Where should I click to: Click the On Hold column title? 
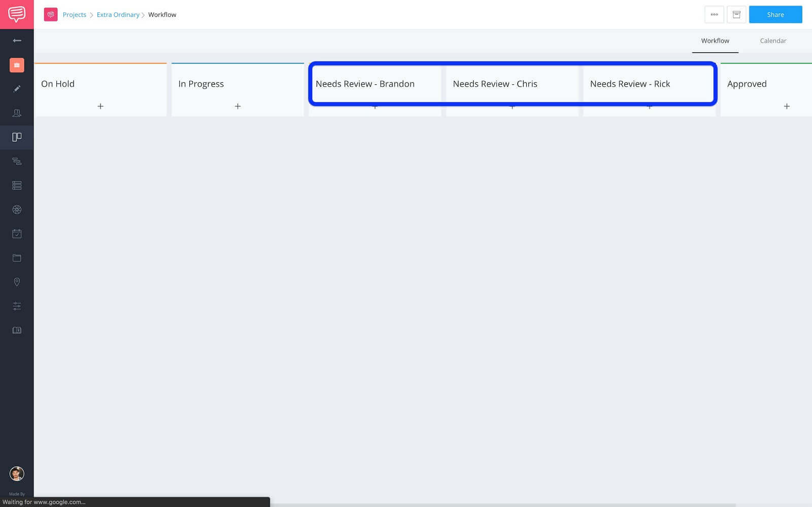tap(58, 84)
